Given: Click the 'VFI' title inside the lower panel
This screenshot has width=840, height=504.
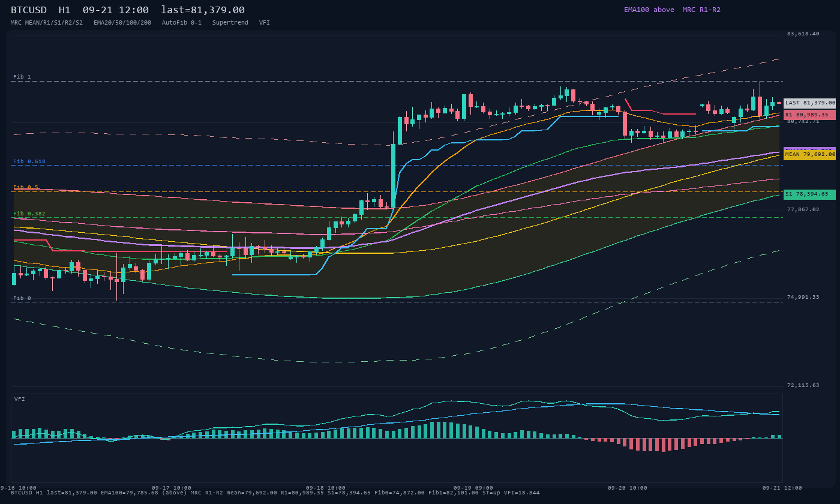Looking at the screenshot, I should tap(20, 399).
